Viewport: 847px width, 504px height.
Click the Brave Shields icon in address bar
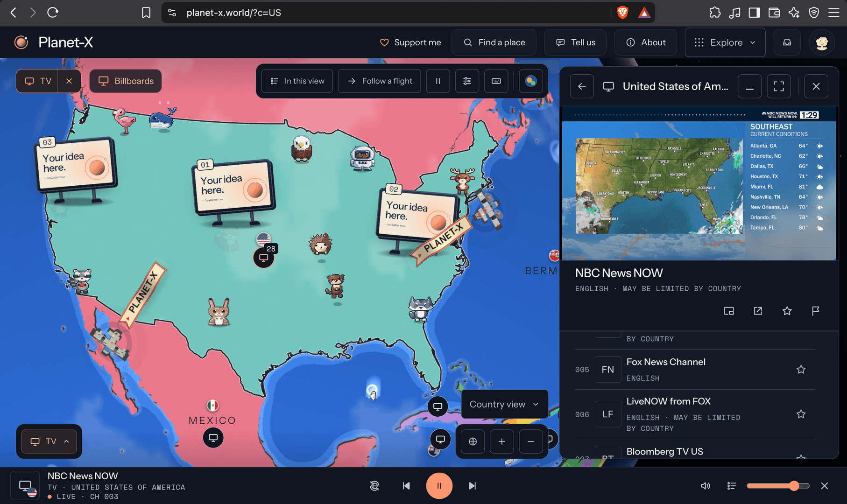click(622, 13)
